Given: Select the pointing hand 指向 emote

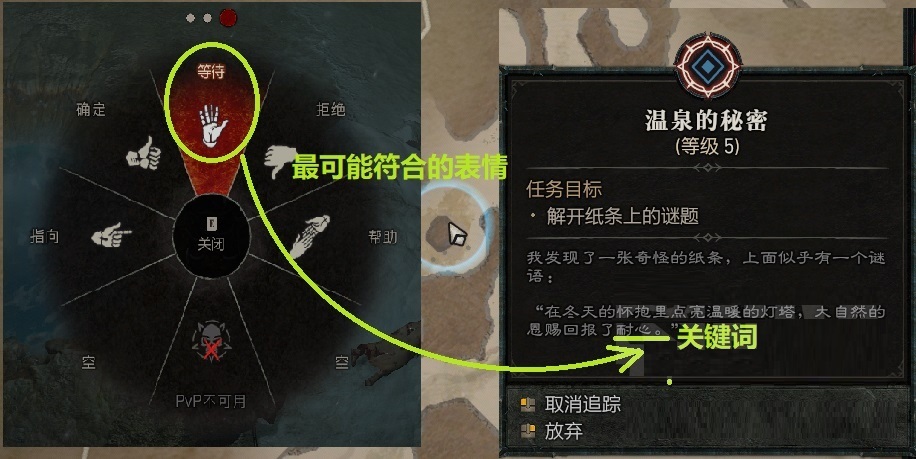Looking at the screenshot, I should (x=111, y=235).
